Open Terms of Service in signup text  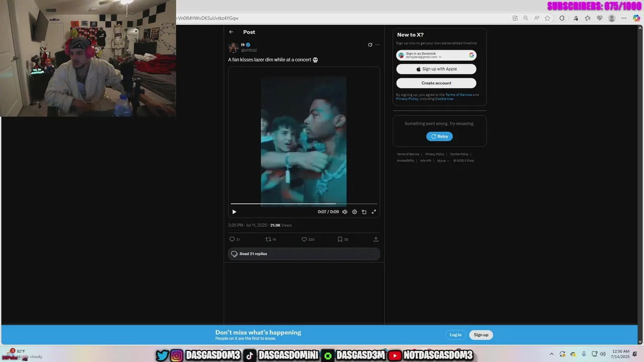[458, 95]
